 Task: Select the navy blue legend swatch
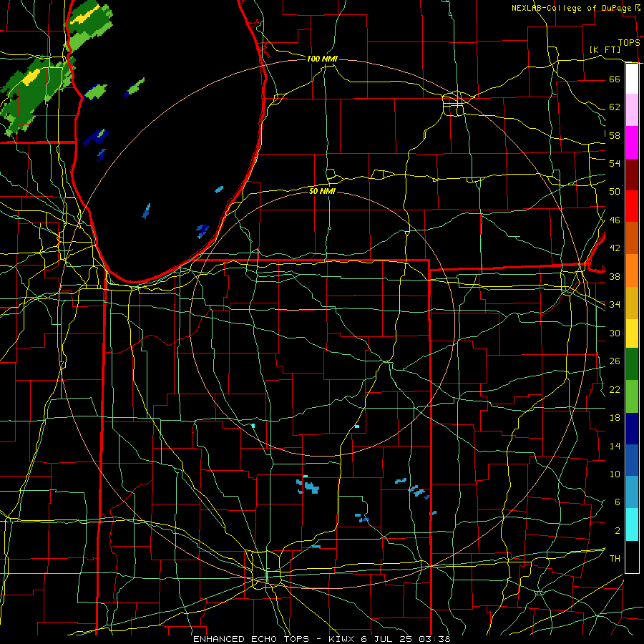tap(632, 429)
